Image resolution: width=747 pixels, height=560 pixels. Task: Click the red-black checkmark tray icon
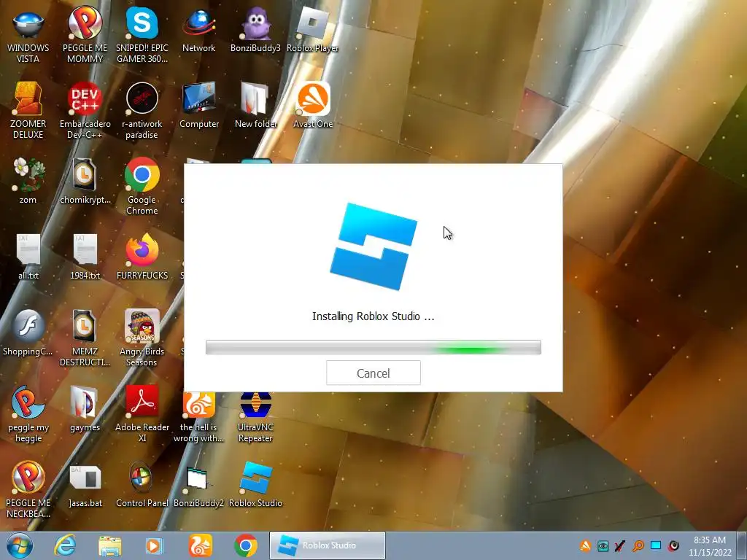coord(620,546)
